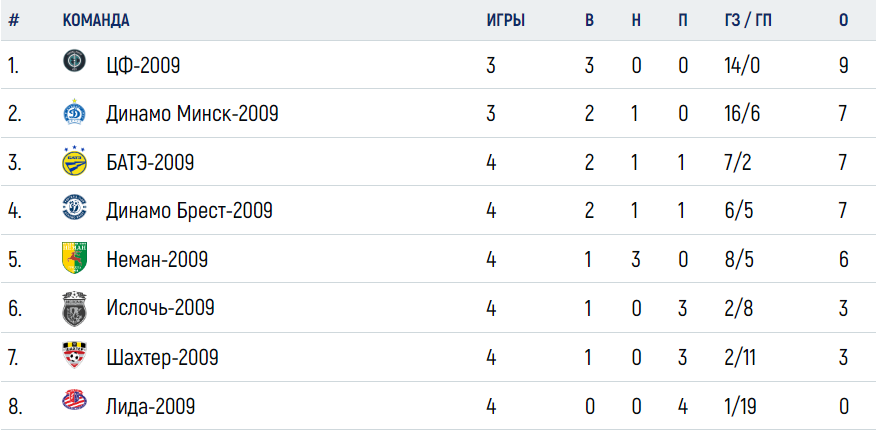Click the О points column header
This screenshot has height=434, width=876.
coord(844,21)
